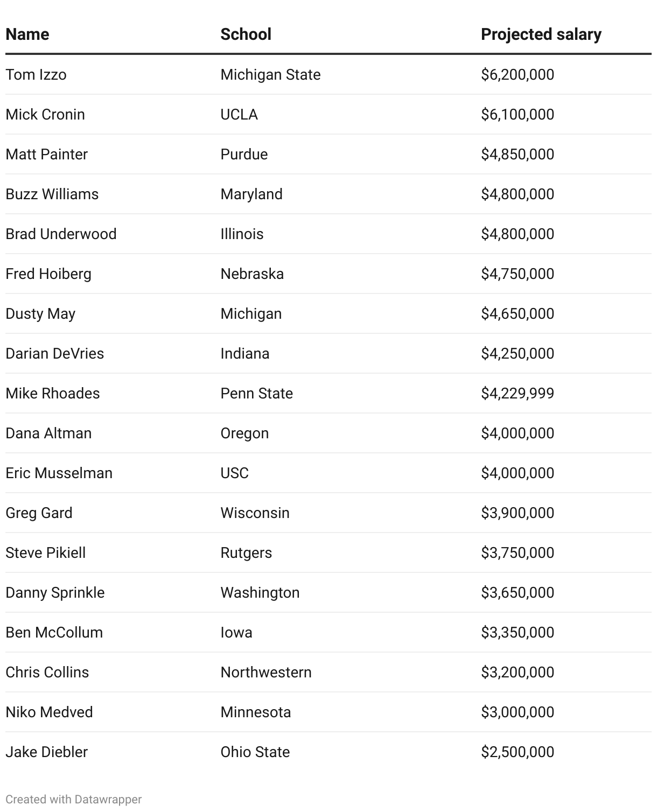
Task: Select the Tom Izzo name cell
Action: click(36, 74)
